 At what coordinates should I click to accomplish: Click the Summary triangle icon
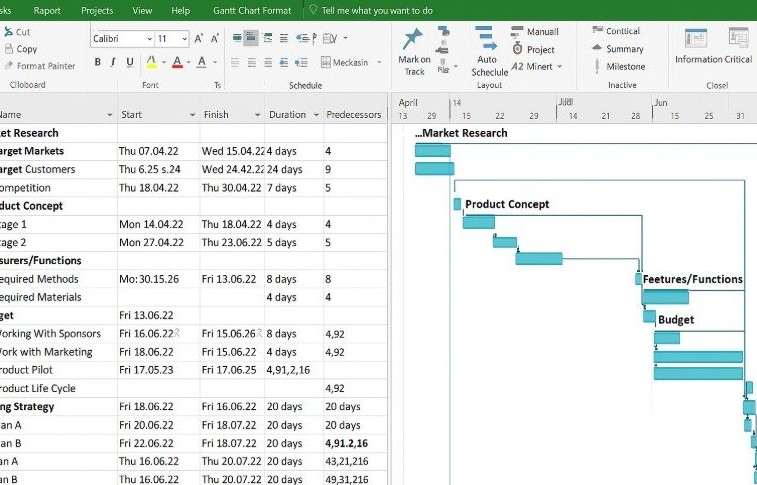click(597, 48)
